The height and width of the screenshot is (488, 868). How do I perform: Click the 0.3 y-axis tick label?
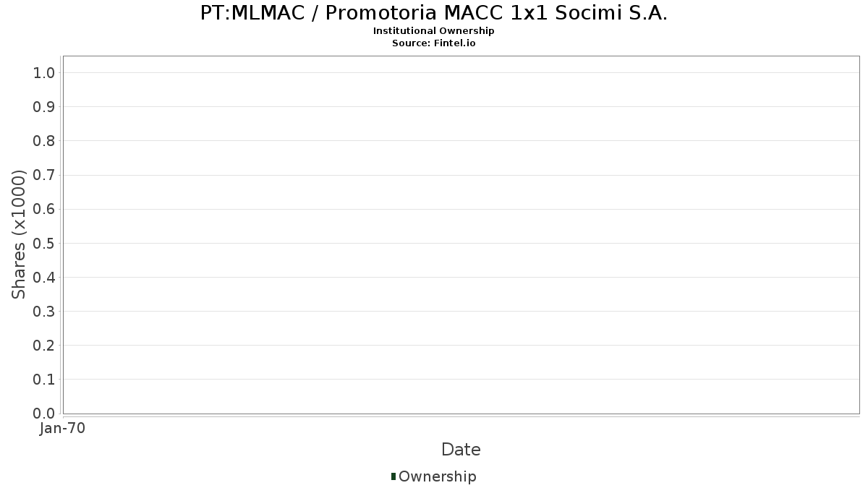coord(44,311)
